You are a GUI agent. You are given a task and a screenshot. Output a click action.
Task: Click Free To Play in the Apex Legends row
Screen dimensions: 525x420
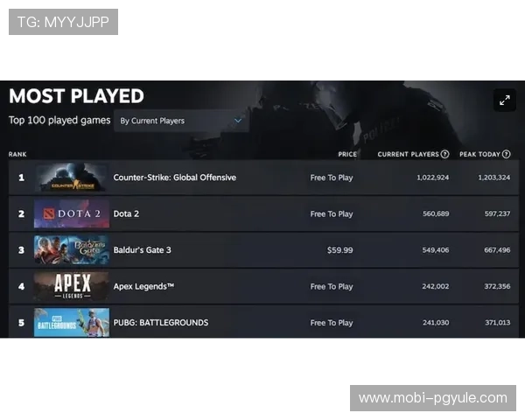coord(332,287)
